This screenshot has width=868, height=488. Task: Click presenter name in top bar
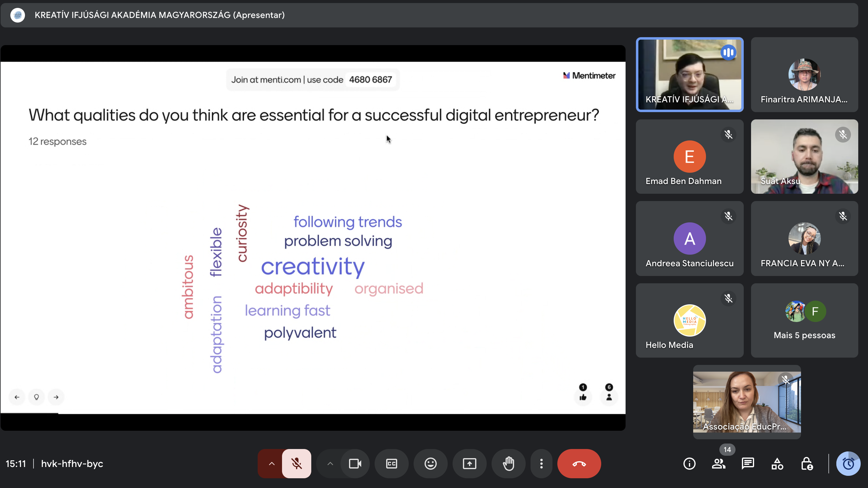tap(159, 15)
